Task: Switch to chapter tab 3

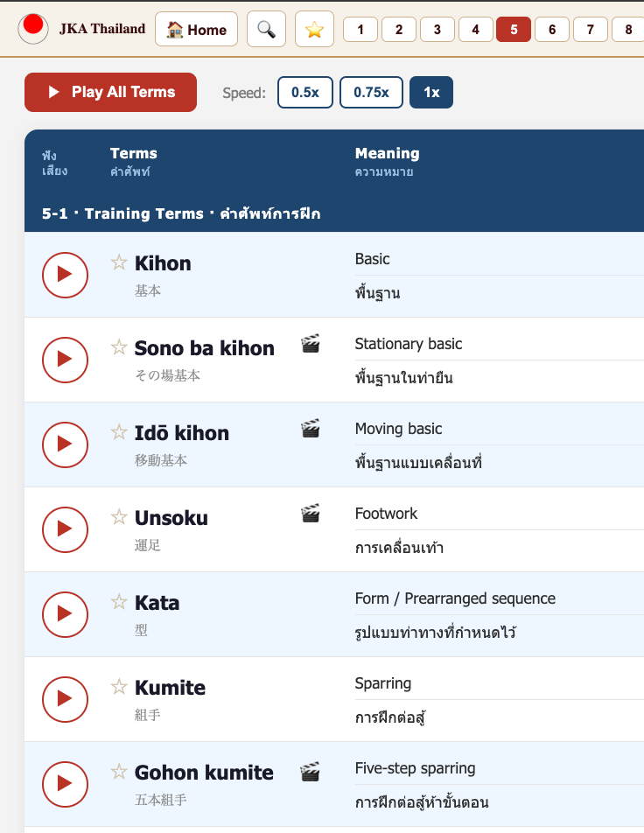Action: (x=437, y=29)
